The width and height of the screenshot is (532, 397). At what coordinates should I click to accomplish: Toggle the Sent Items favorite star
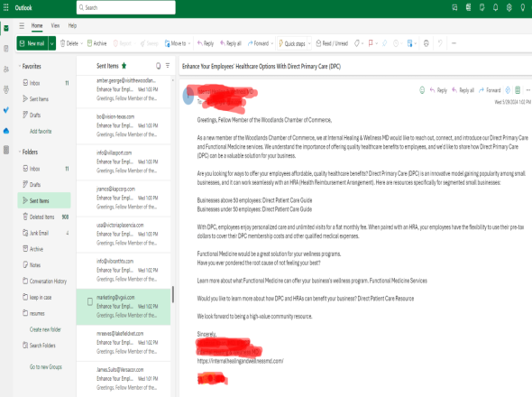click(124, 66)
